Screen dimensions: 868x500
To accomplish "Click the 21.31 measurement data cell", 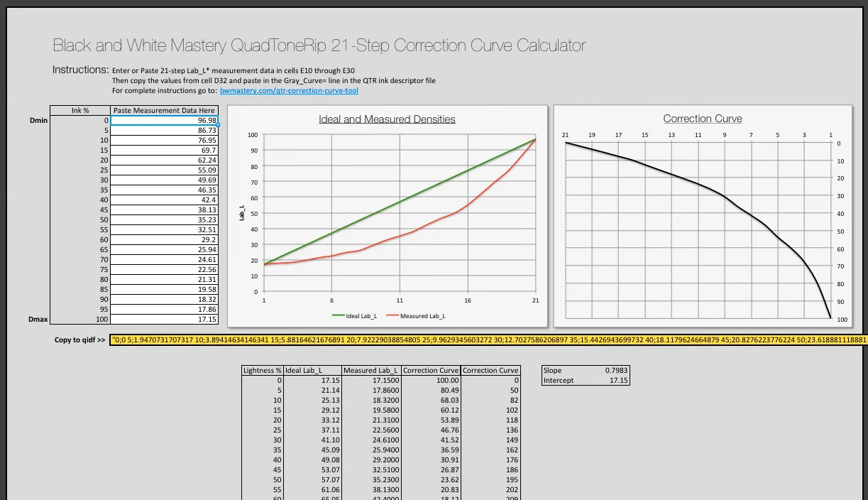I will coord(165,280).
